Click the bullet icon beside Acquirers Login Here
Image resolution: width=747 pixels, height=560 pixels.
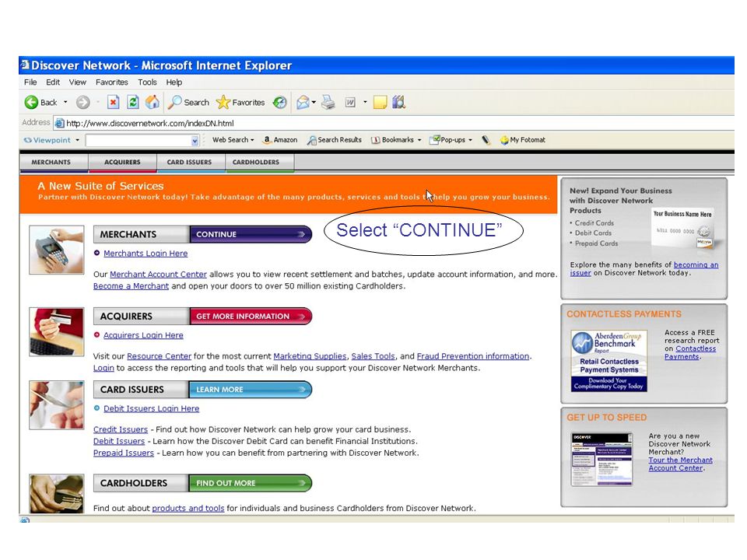click(x=96, y=334)
